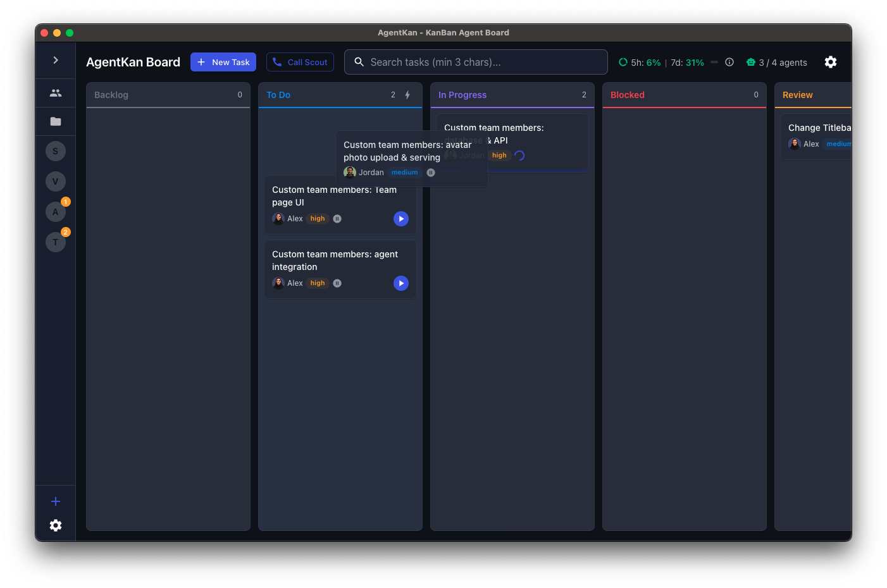Create a task with New Task
The image size is (887, 588).
(223, 62)
